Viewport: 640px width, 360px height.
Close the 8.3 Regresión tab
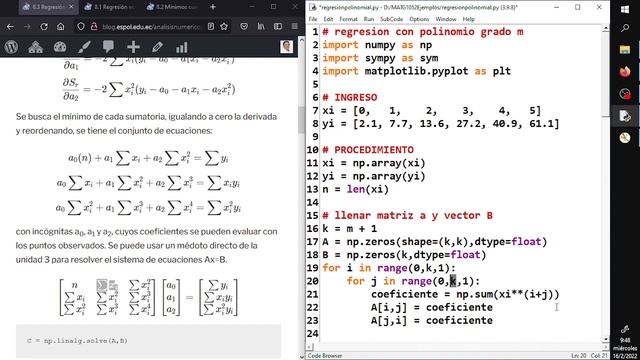coord(71,7)
